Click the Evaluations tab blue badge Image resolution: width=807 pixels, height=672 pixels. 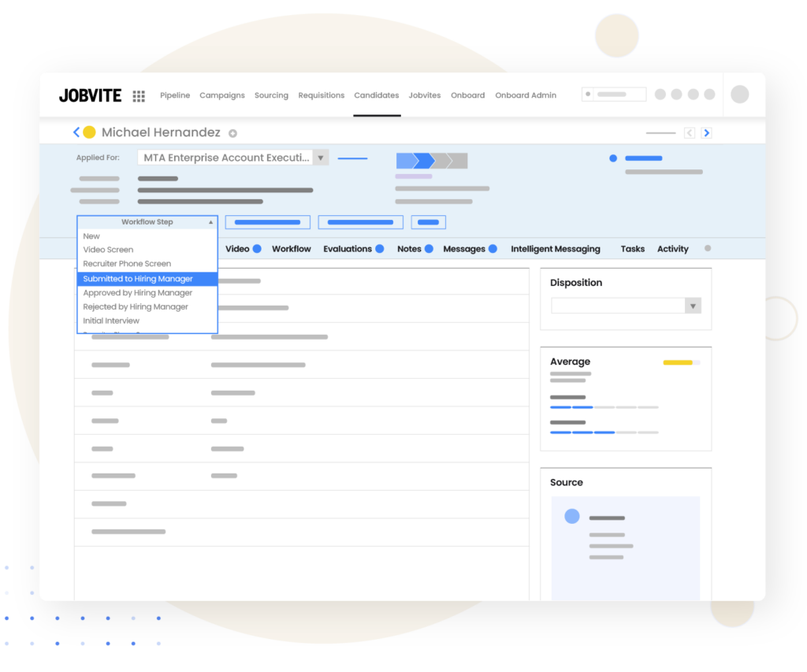[x=379, y=248]
